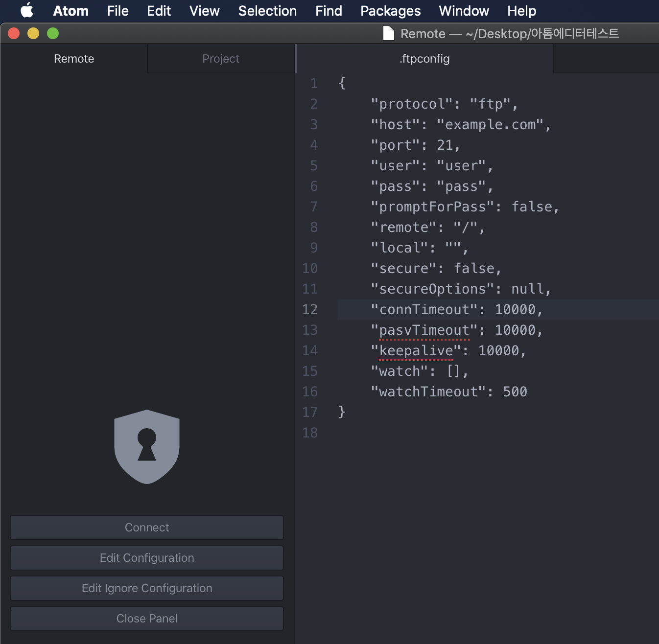659x644 pixels.
Task: Open the Packages menu
Action: pos(391,11)
